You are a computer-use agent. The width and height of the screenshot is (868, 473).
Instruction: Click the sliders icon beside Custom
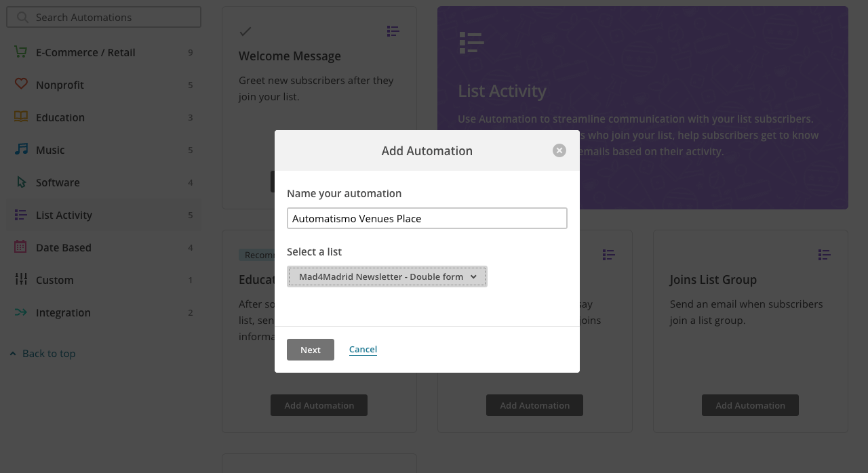20,279
